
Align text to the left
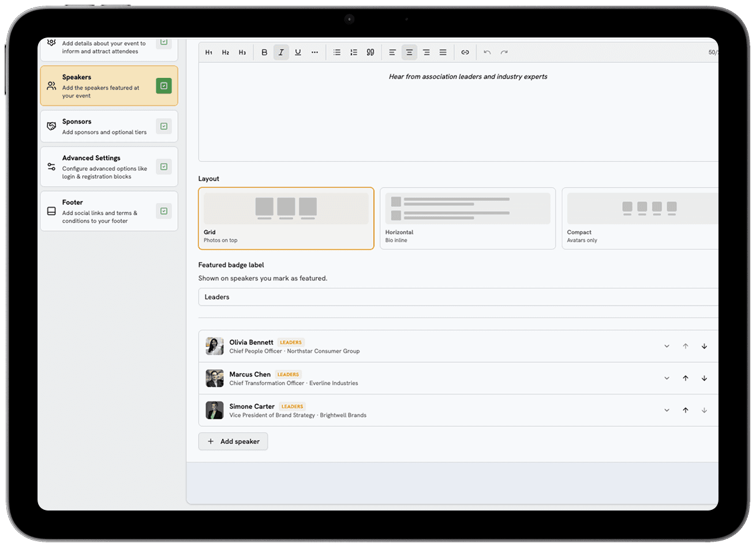(392, 52)
